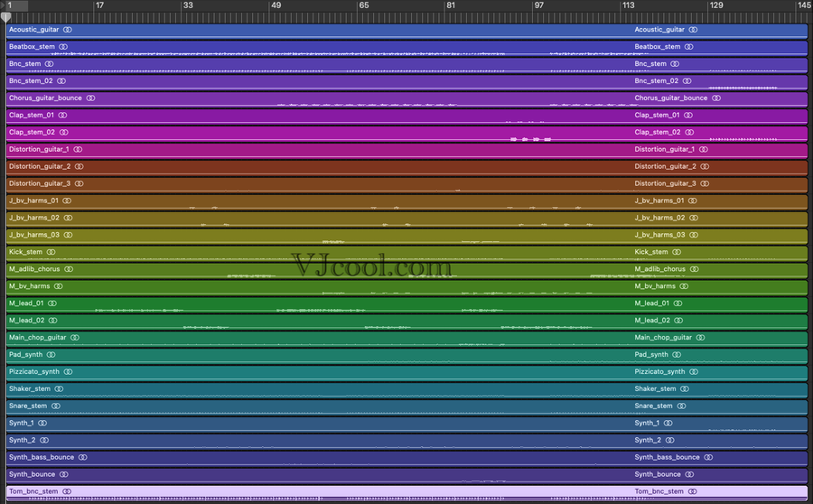Click bar 17 in the ruler
Viewport: 813px width, 504px height.
tap(99, 5)
